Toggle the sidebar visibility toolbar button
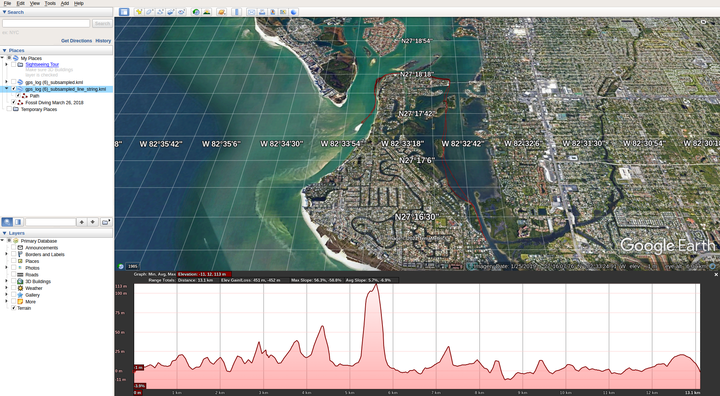The width and height of the screenshot is (720, 396). [x=124, y=12]
